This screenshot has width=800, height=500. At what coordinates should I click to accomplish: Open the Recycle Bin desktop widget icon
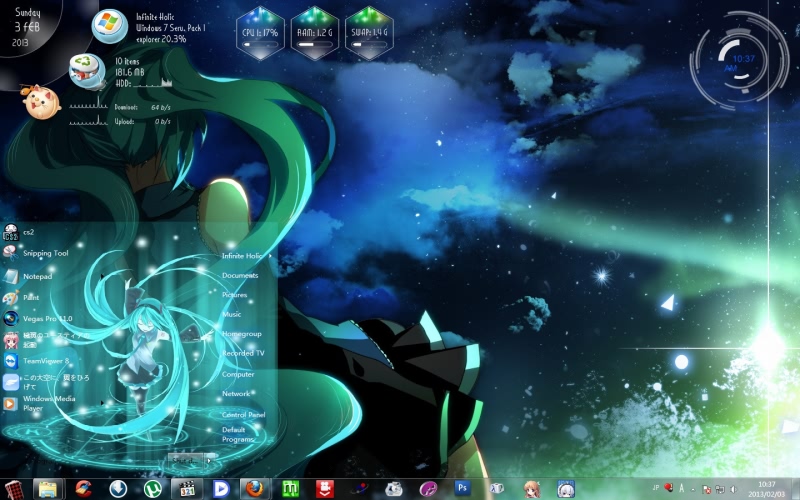87,71
